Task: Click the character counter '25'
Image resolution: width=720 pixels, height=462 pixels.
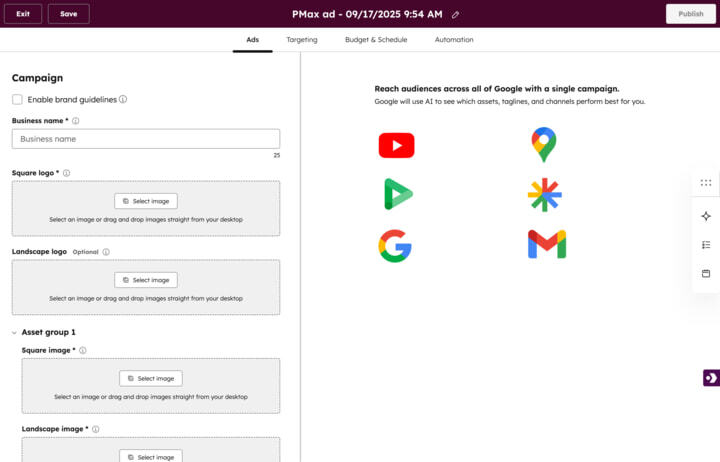Action: coord(277,155)
